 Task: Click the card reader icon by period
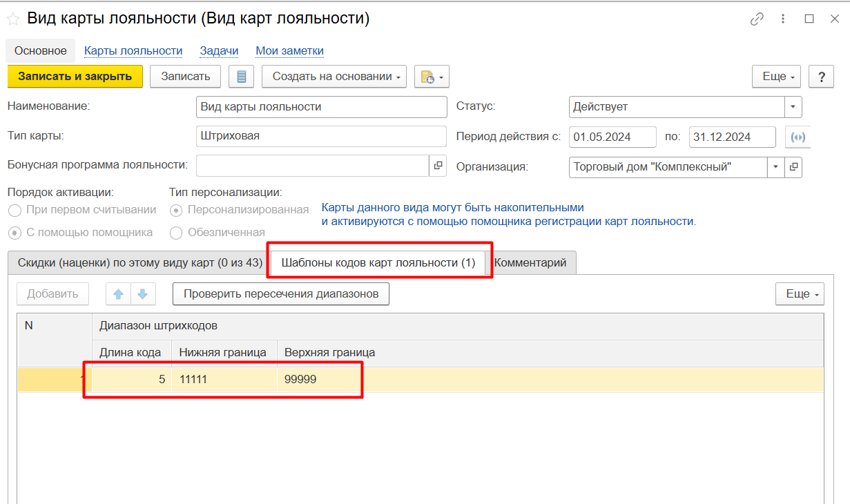[x=798, y=137]
